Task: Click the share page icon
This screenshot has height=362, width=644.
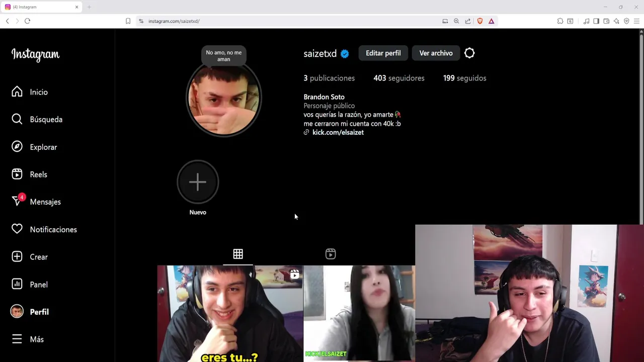Action: [468, 21]
